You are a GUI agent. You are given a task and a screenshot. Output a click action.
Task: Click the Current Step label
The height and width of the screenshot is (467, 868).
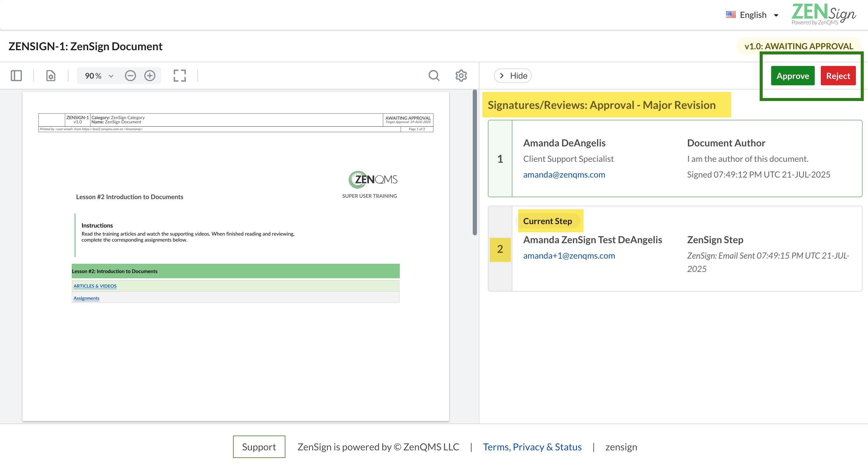[547, 221]
